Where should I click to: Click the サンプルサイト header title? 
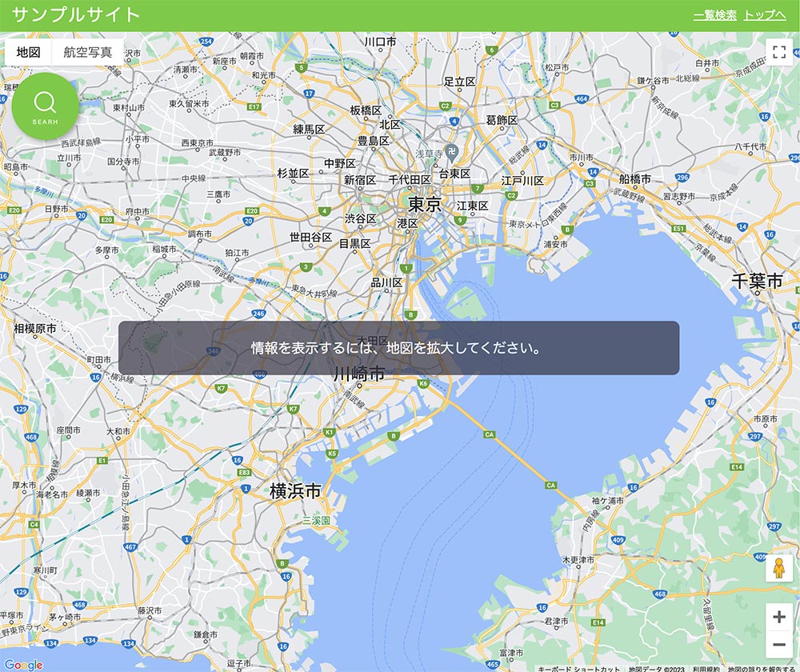point(75,14)
